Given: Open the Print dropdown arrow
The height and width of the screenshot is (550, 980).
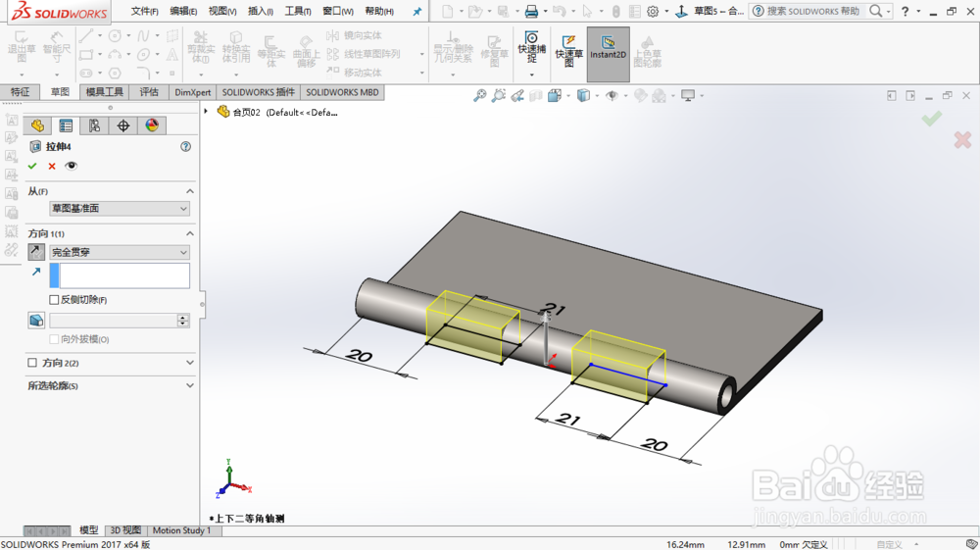Looking at the screenshot, I should point(545,11).
